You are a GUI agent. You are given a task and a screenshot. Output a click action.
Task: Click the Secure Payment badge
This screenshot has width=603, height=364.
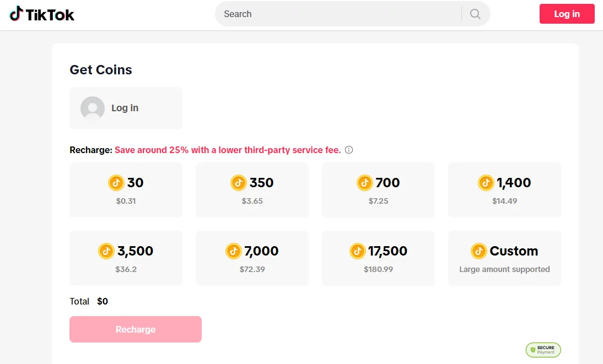543,350
